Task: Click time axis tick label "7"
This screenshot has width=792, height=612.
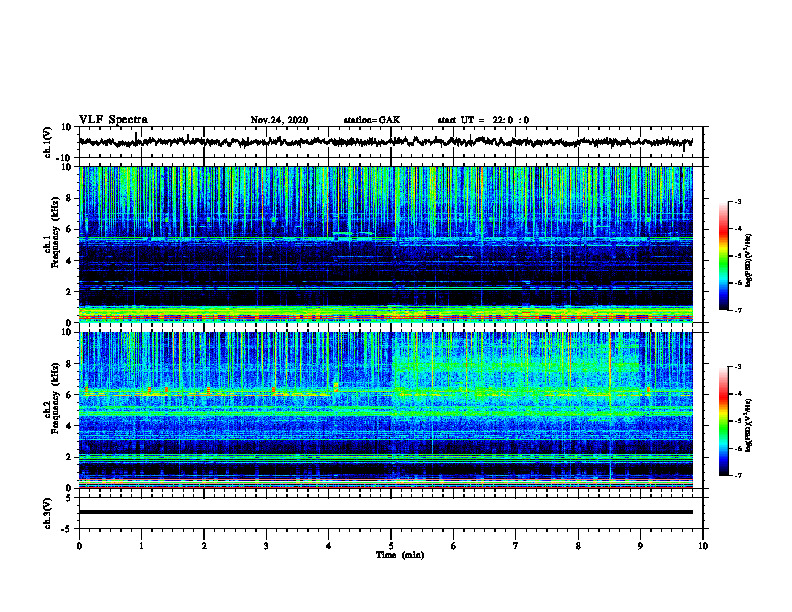Action: point(516,546)
